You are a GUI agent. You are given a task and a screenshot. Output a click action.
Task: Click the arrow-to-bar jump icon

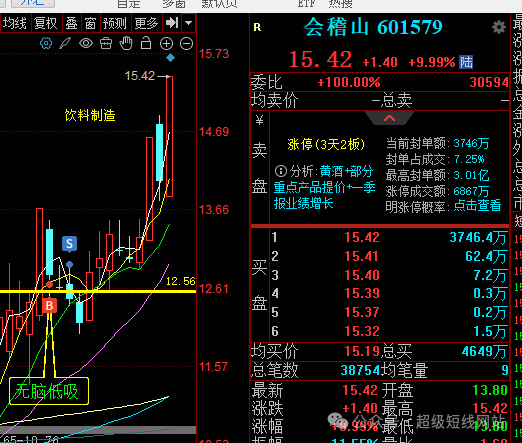[x=172, y=23]
